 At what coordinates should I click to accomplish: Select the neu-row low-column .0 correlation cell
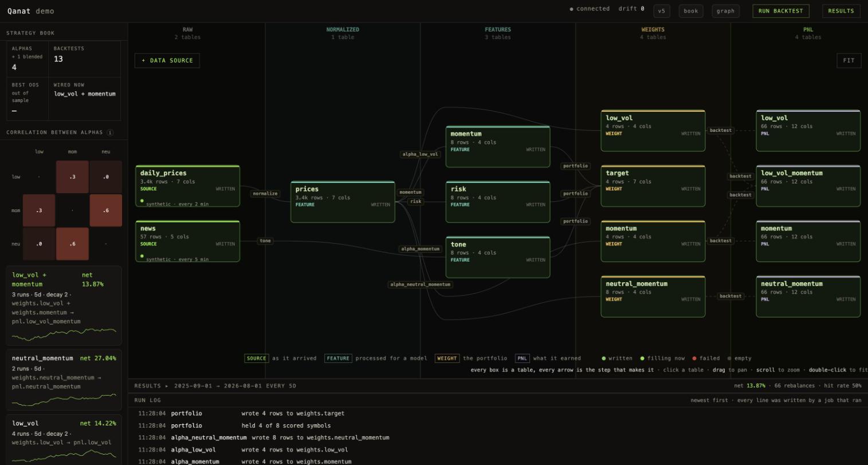39,244
